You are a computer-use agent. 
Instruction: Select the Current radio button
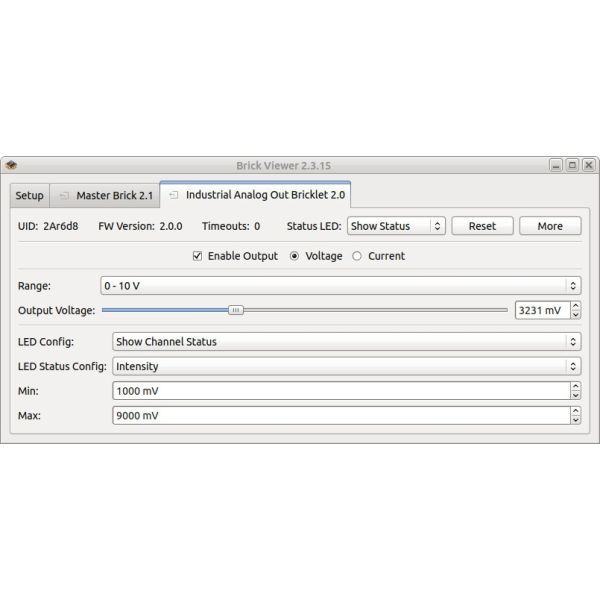357,256
